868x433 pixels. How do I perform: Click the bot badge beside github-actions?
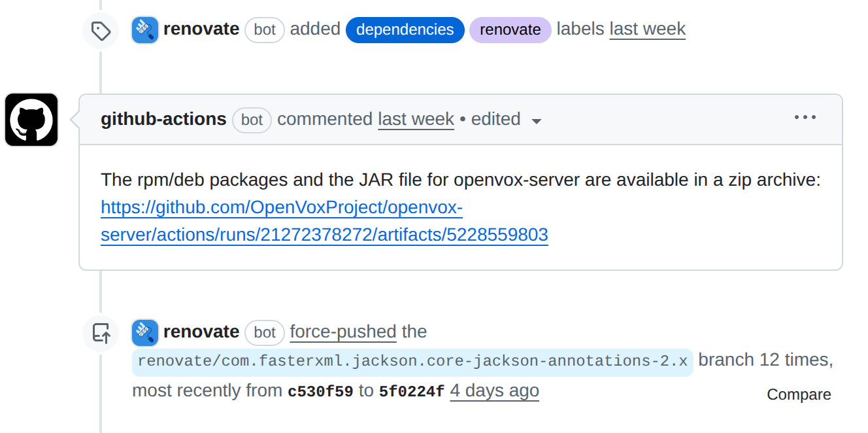pyautogui.click(x=252, y=120)
